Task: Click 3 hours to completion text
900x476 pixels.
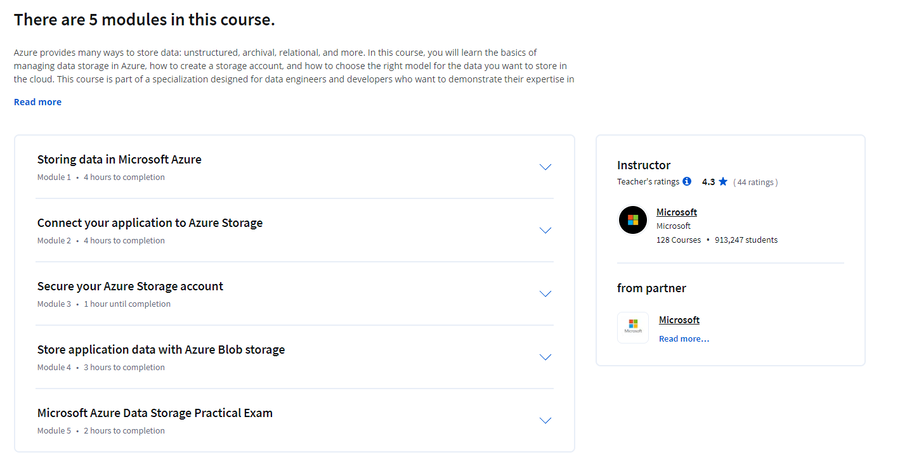Action: click(124, 367)
